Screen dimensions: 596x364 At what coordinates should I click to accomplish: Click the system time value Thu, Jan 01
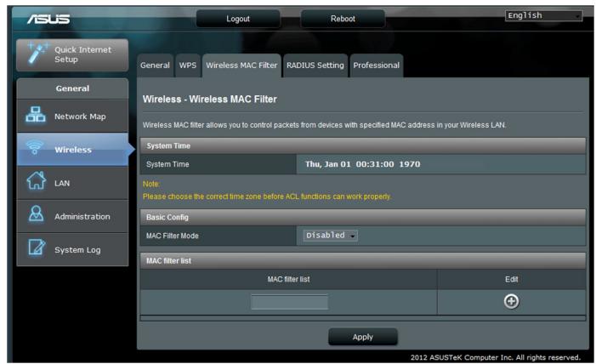coord(363,164)
